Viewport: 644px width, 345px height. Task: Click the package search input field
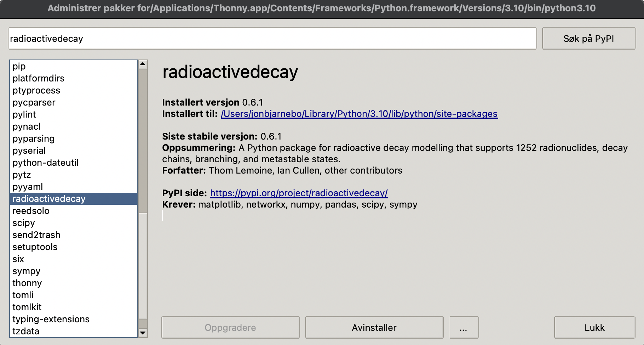point(272,39)
